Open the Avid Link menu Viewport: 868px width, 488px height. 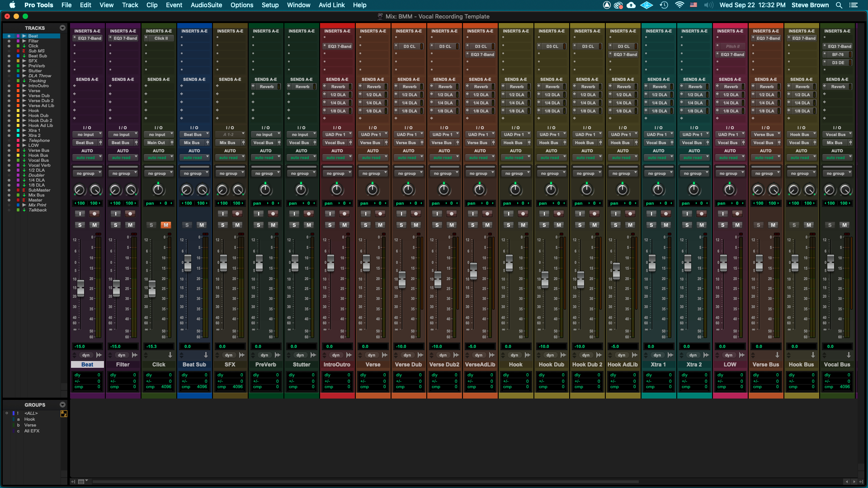pyautogui.click(x=331, y=5)
